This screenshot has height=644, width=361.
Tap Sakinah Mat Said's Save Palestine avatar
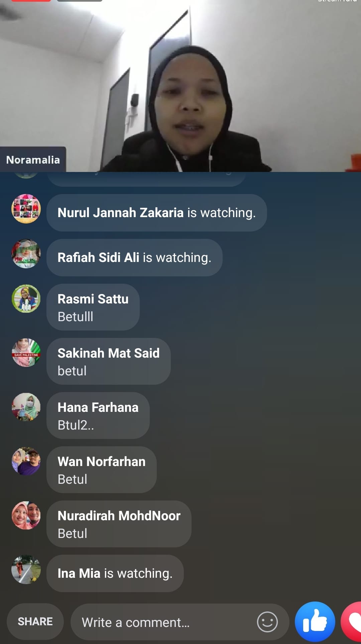coord(26,353)
